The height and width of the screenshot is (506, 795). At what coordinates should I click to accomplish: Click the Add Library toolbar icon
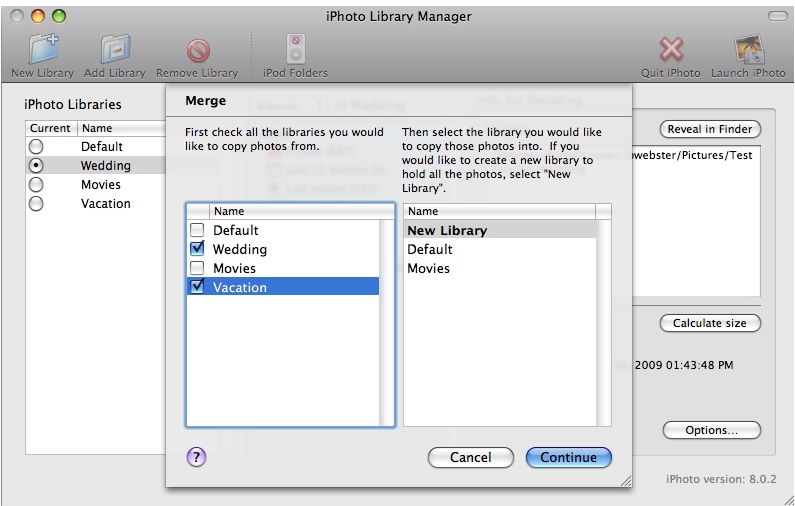[114, 50]
